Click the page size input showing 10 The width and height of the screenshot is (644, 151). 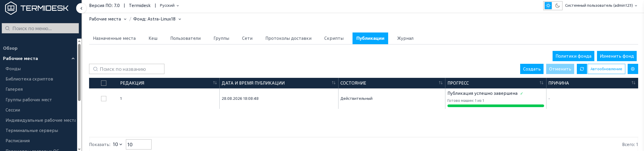pos(139,145)
